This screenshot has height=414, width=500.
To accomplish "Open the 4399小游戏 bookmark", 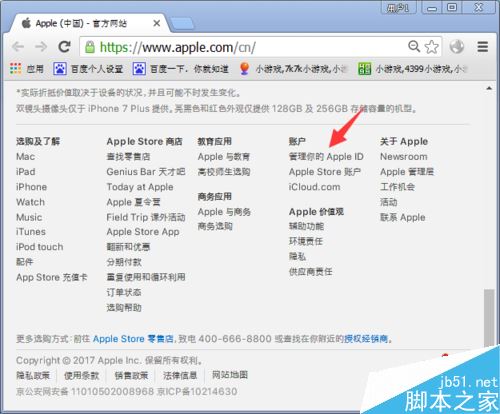I will (413, 69).
